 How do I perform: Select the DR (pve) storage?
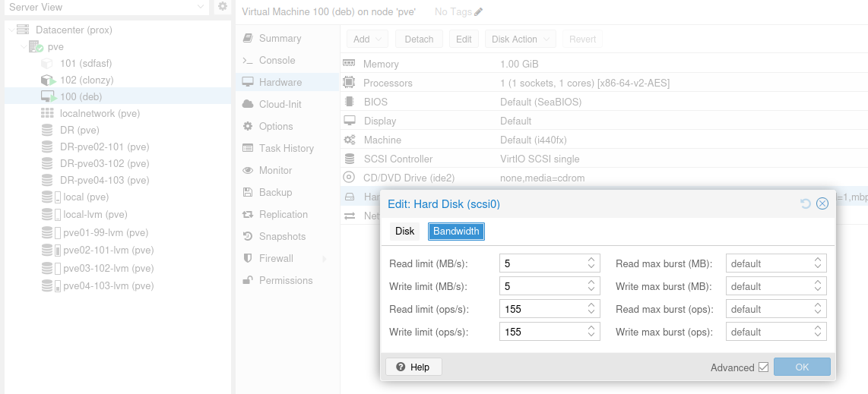[x=80, y=131]
